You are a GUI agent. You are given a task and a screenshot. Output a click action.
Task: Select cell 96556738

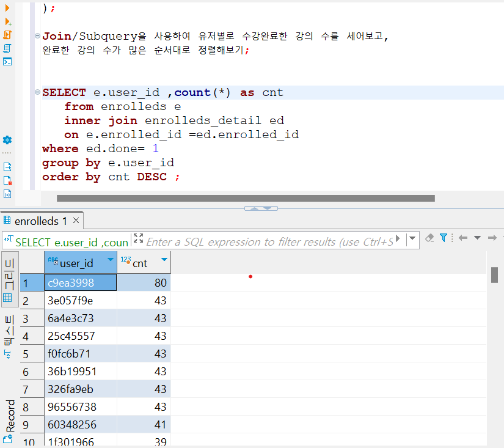(x=81, y=406)
